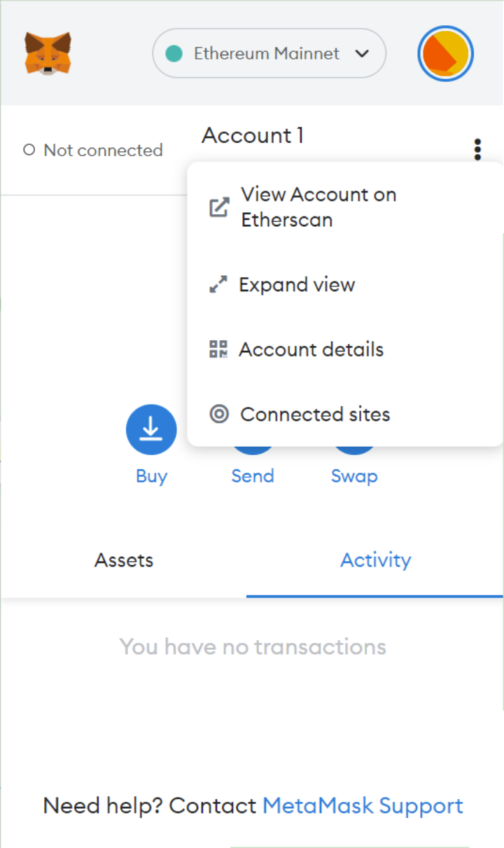The image size is (504, 848).
Task: Click the Not connected status indicator
Action: click(93, 150)
